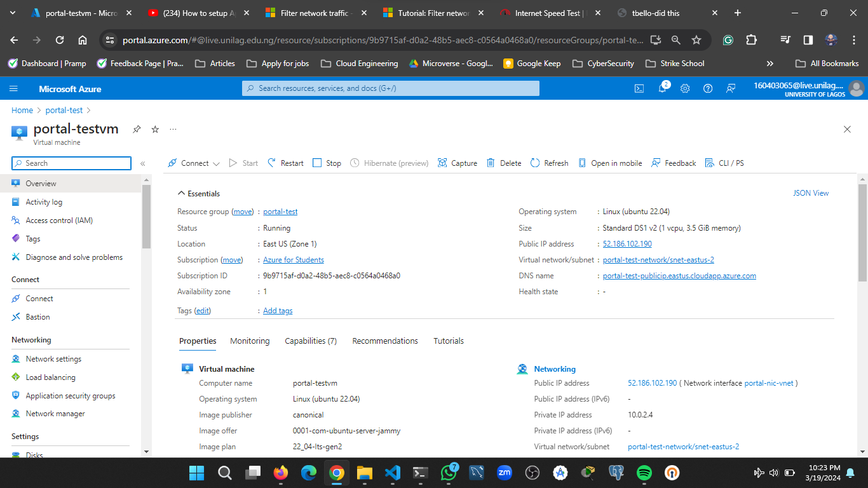Image resolution: width=868 pixels, height=488 pixels.
Task: Open the Azure portal hamburger menu
Action: pyautogui.click(x=13, y=89)
